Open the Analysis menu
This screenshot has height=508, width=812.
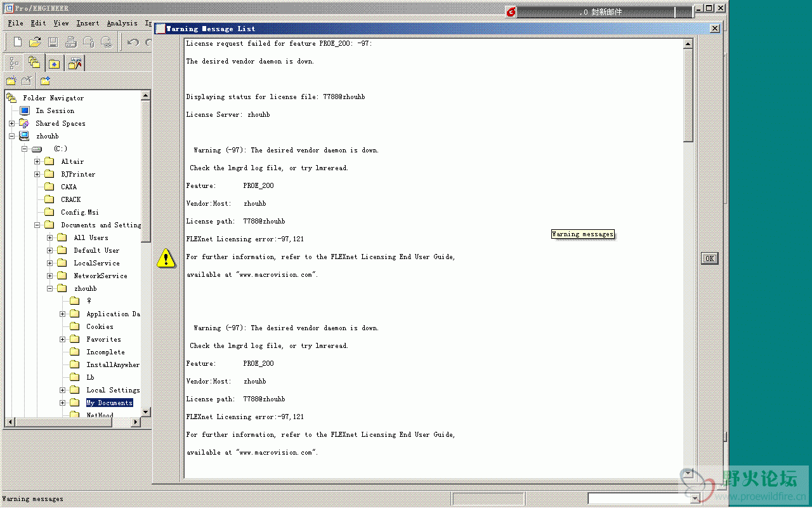(122, 23)
